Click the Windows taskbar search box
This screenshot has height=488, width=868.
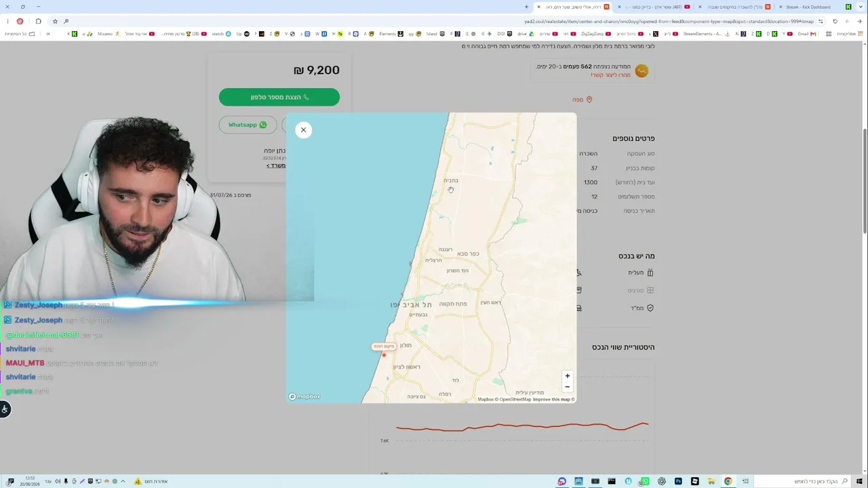801,481
